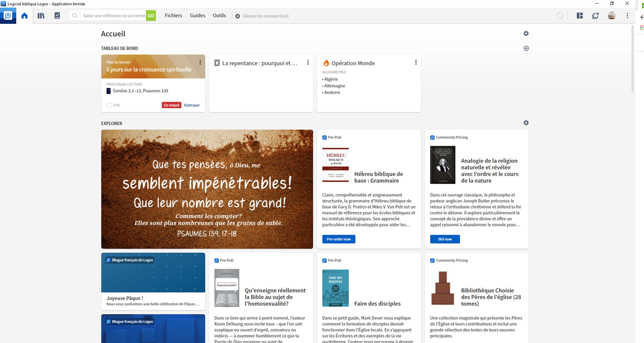Screen dimensions: 644x343
Task: Click the vertical scrollbar of the home page
Action: pyautogui.click(x=632, y=59)
